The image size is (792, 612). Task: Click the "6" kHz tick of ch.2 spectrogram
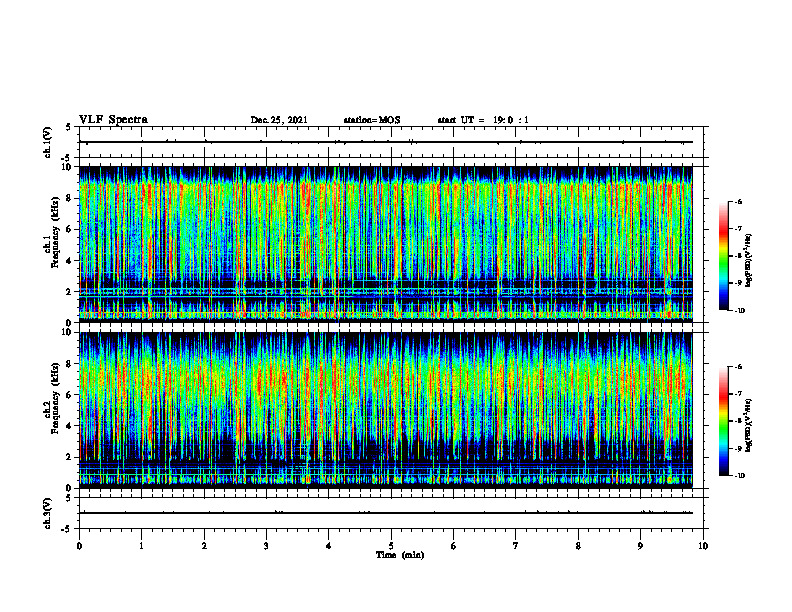(70, 395)
